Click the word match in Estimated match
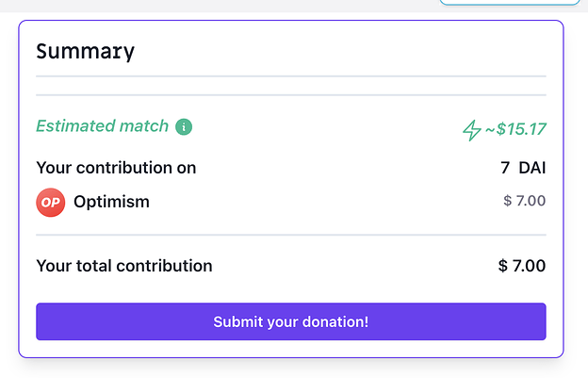Viewport: 588px width, 378px height. pos(144,126)
